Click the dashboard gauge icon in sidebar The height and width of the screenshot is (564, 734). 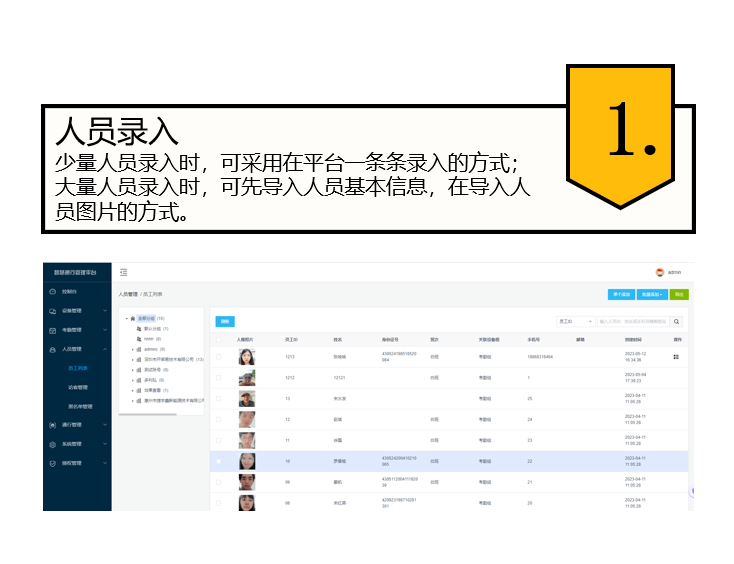pyautogui.click(x=52, y=292)
